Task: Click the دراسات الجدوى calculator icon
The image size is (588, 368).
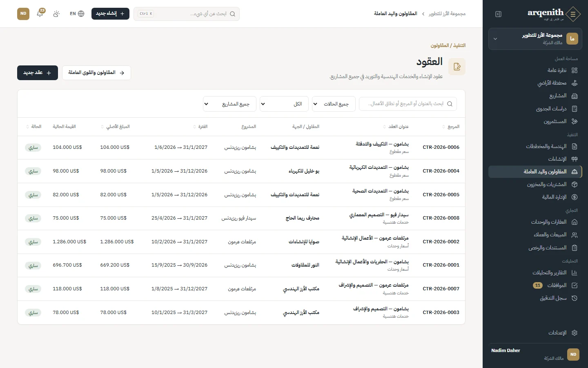Action: 575,109
